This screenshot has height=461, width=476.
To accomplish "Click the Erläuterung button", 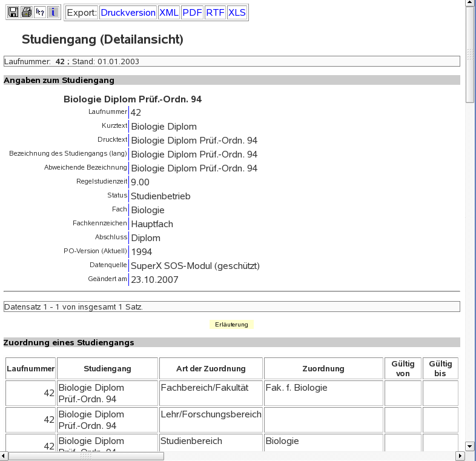I will click(x=231, y=324).
